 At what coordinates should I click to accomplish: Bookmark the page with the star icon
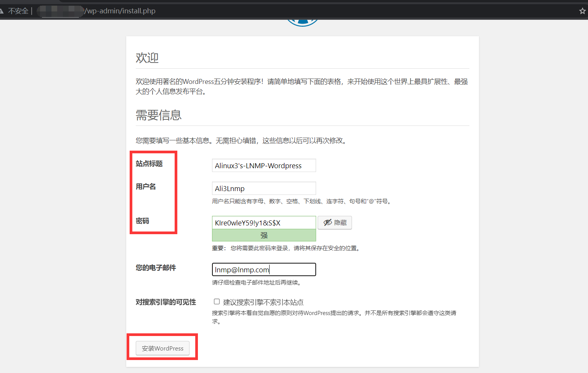[x=582, y=11]
